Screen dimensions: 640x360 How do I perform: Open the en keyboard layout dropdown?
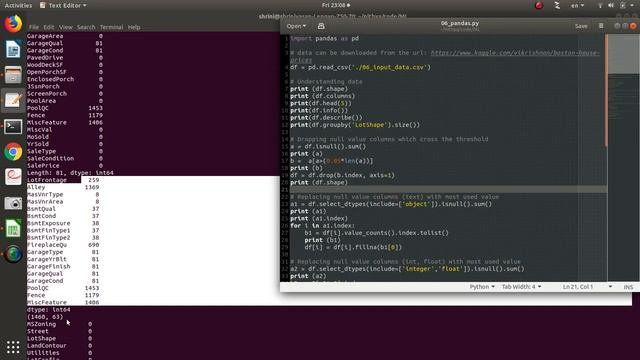click(577, 5)
